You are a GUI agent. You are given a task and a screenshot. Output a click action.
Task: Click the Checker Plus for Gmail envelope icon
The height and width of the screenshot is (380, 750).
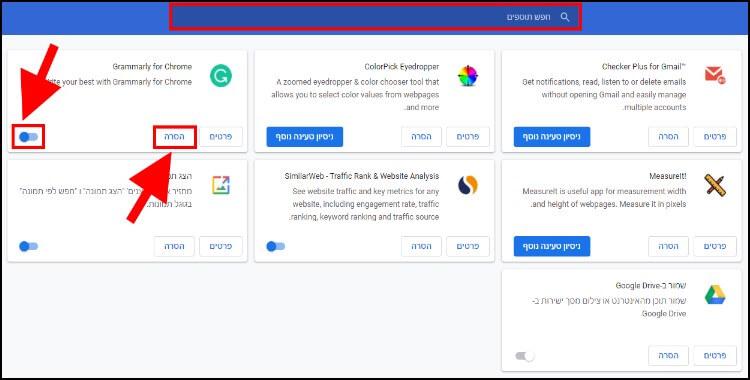[715, 75]
